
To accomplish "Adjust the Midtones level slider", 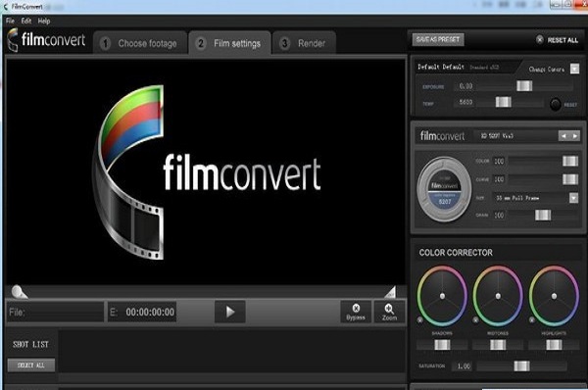I will click(x=498, y=345).
